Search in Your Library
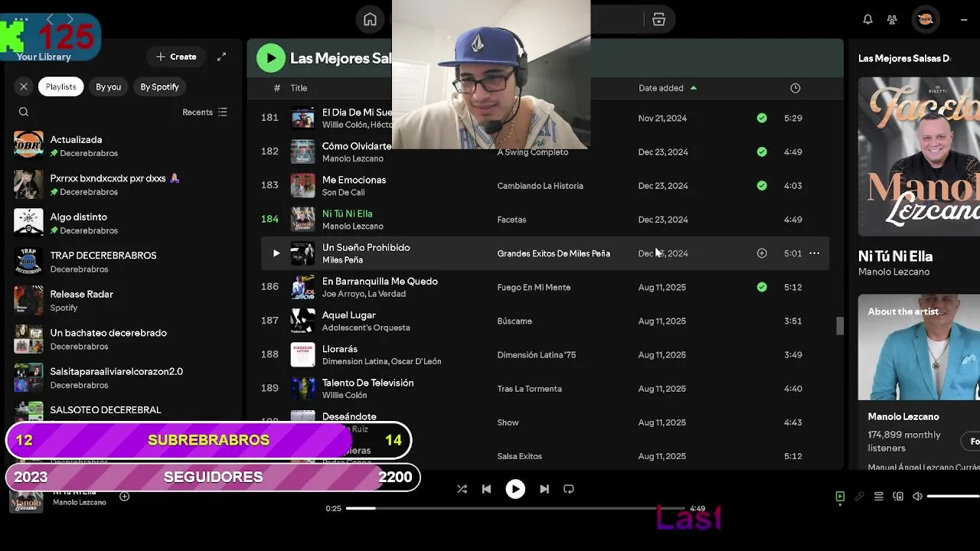This screenshot has height=551, width=980. point(24,112)
